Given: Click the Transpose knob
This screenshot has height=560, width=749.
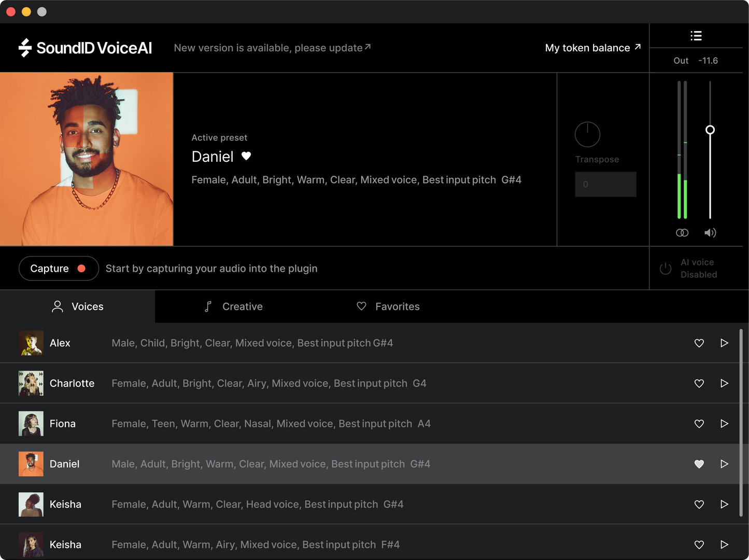Looking at the screenshot, I should coord(587,134).
